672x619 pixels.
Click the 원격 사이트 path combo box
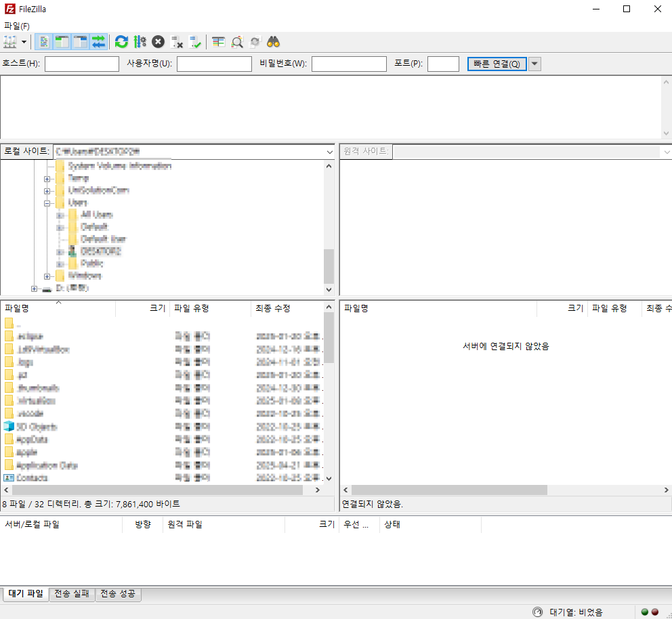(531, 152)
